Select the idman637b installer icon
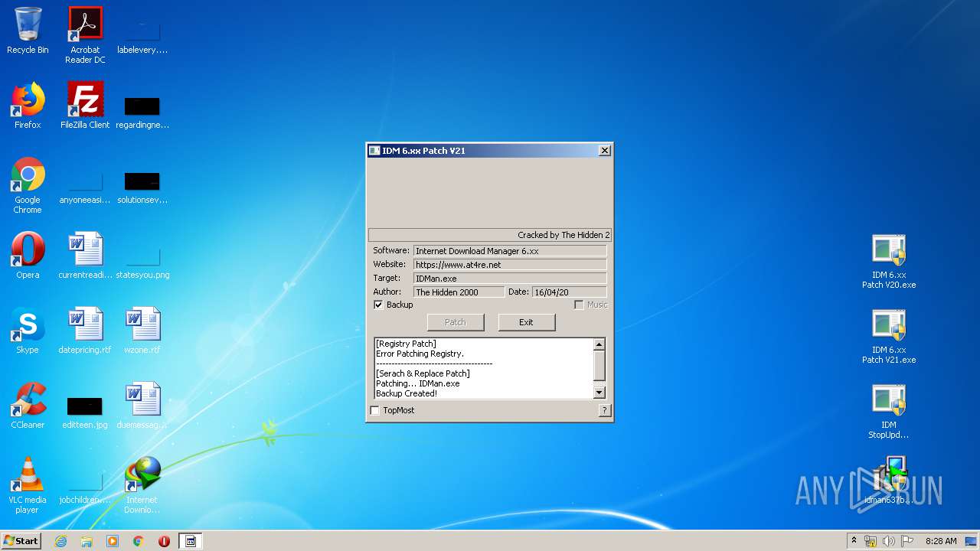 click(x=889, y=481)
